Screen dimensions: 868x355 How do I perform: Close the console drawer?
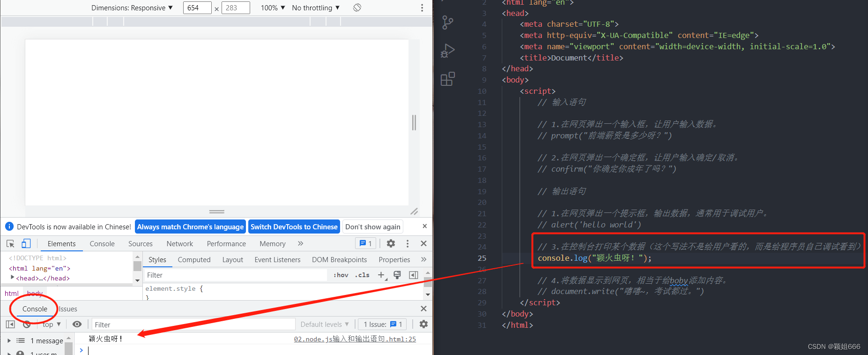(423, 309)
